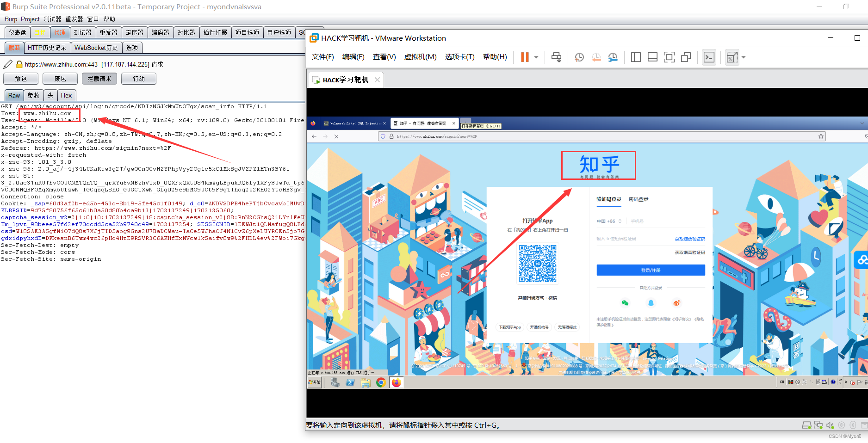Click the revert to snapshot icon
This screenshot has width=868, height=443.
(x=596, y=57)
